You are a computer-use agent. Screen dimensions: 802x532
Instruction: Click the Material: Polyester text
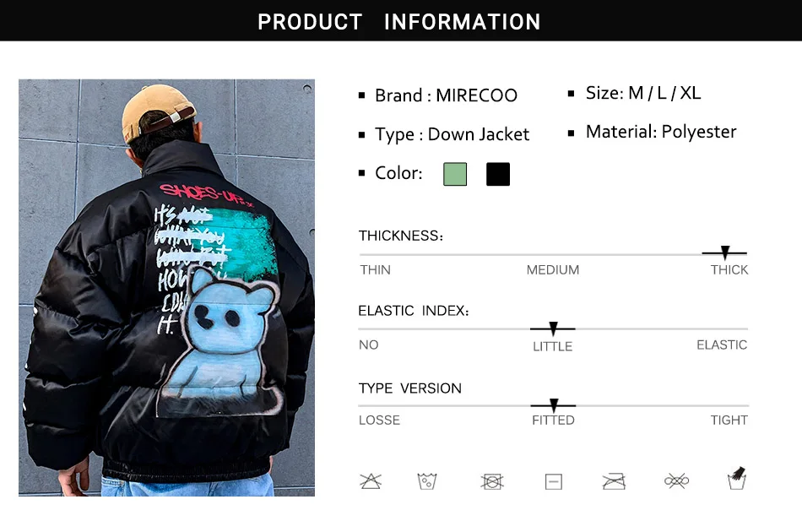(661, 132)
